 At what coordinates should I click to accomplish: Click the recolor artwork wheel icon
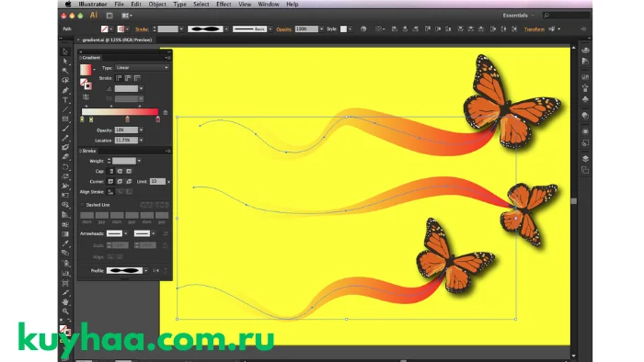[x=363, y=29]
